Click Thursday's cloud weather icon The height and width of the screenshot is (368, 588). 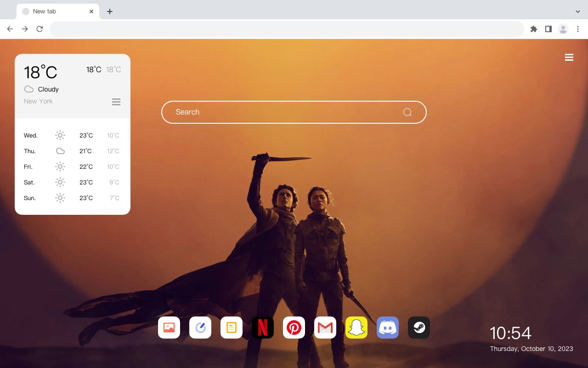(x=60, y=151)
